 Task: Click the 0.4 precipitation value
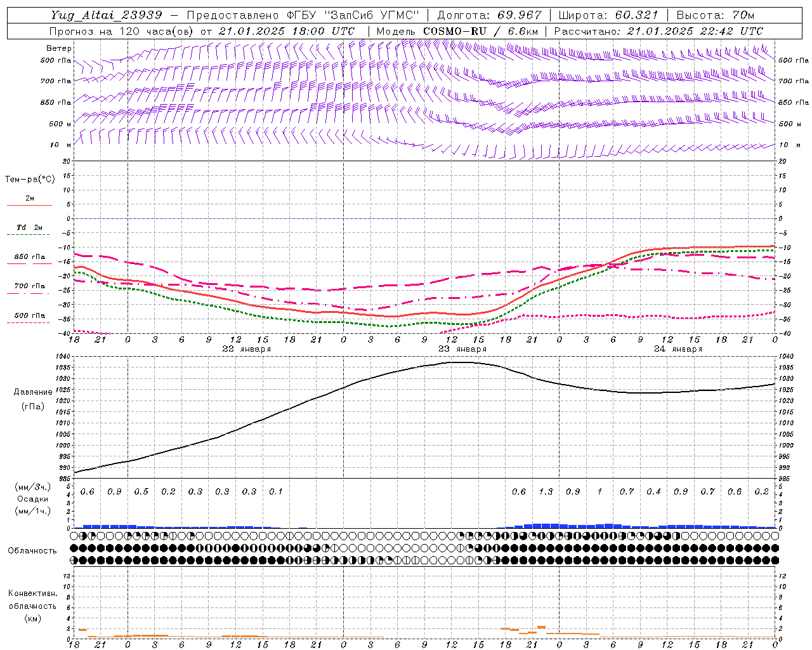653,491
